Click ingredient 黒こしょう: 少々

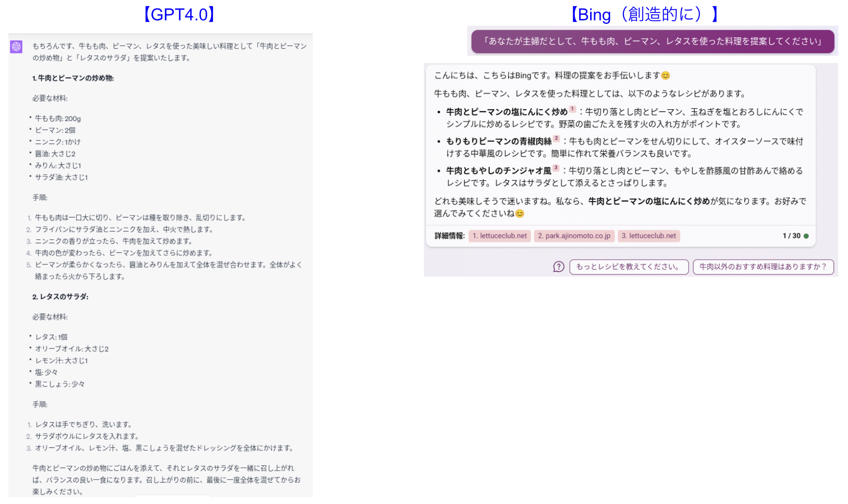click(x=60, y=384)
